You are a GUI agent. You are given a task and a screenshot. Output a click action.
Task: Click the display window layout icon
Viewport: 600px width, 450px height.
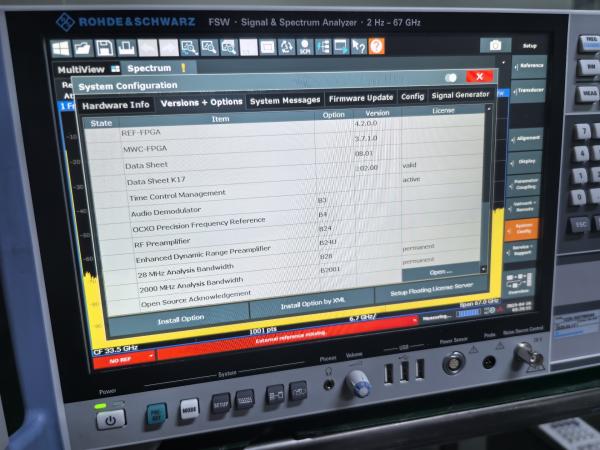coord(267,47)
